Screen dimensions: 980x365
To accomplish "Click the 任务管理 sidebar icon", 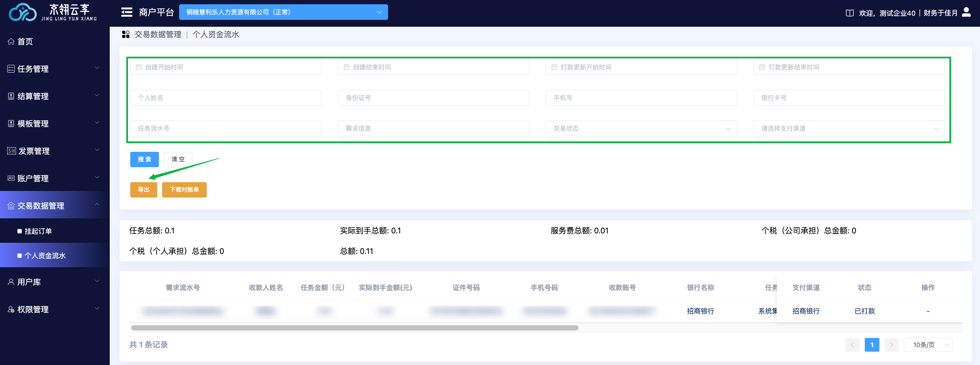I will pyautogui.click(x=11, y=69).
